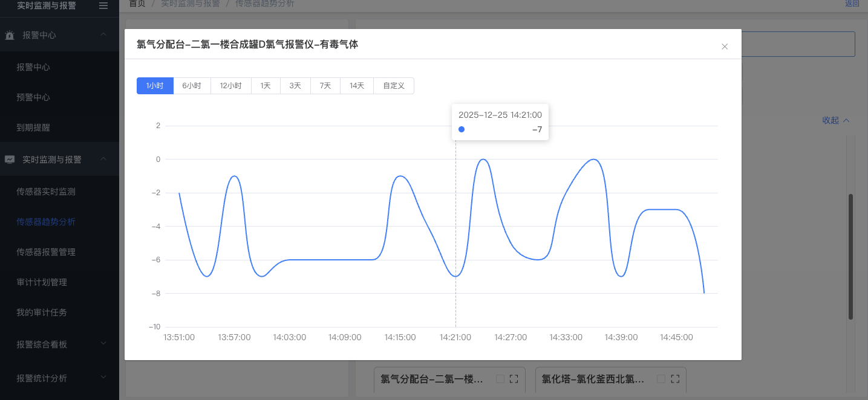The width and height of the screenshot is (868, 400).
Task: Click the 返回 link at top right
Action: coord(852,4)
